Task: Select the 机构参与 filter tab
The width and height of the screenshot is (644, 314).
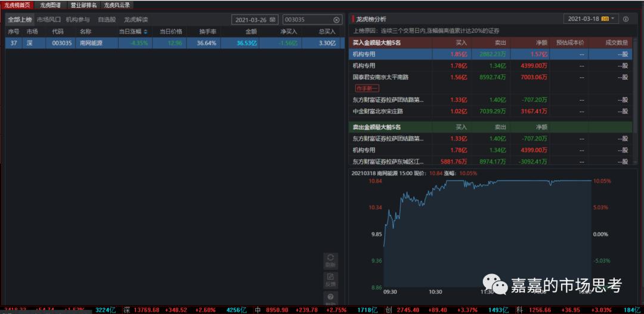Action: click(78, 19)
